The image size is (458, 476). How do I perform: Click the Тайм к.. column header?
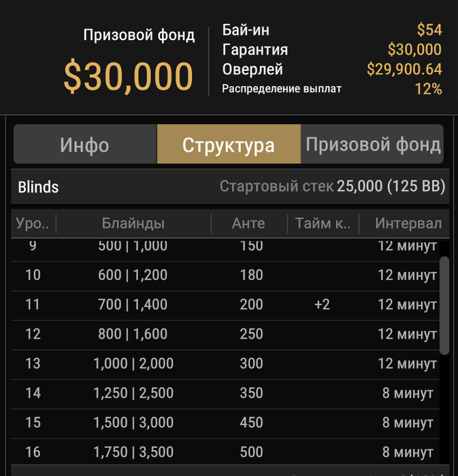[x=323, y=224]
